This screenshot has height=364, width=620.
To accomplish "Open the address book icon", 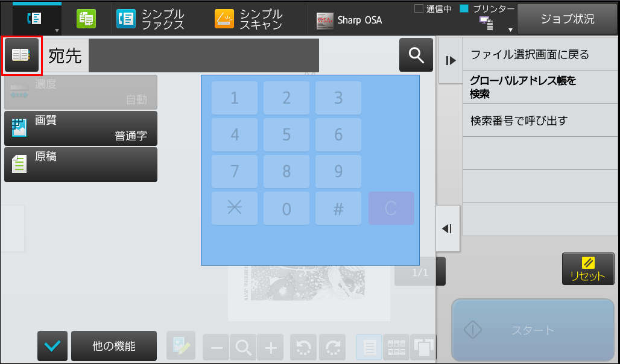I will 21,55.
